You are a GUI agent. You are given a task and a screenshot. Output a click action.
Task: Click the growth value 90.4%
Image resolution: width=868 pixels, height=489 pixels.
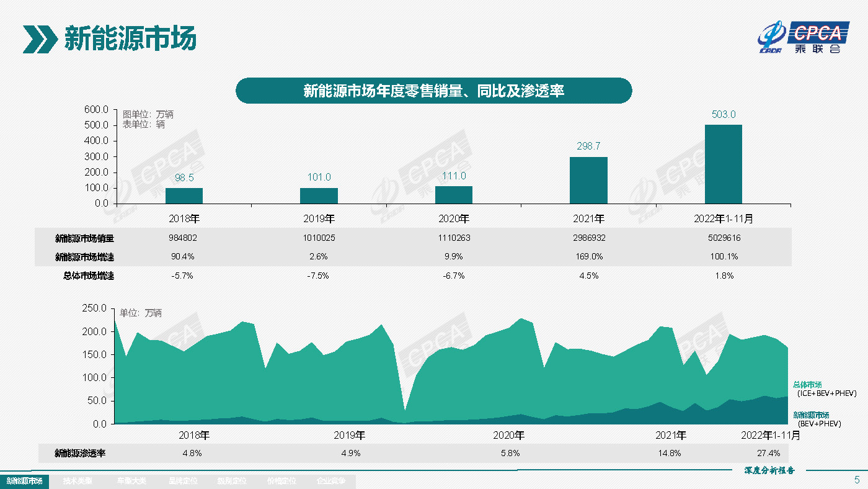(182, 257)
